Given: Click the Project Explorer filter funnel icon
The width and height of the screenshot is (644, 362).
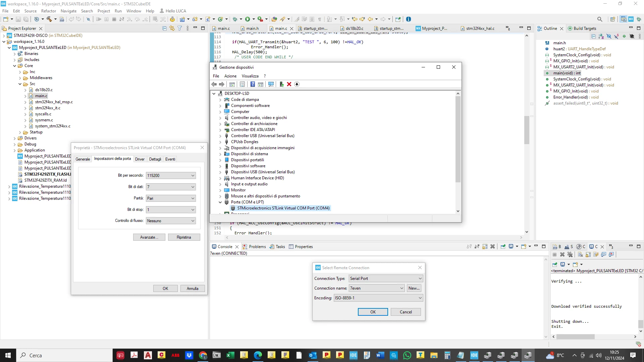Looking at the screenshot, I should pyautogui.click(x=180, y=28).
